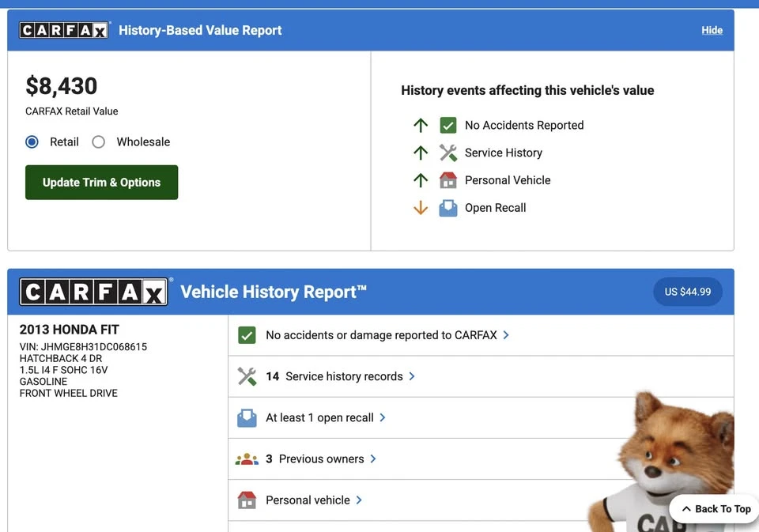Screen dimensions: 759x532
Task: Click the 2013 HONDA FIT heading
Action: (x=70, y=330)
